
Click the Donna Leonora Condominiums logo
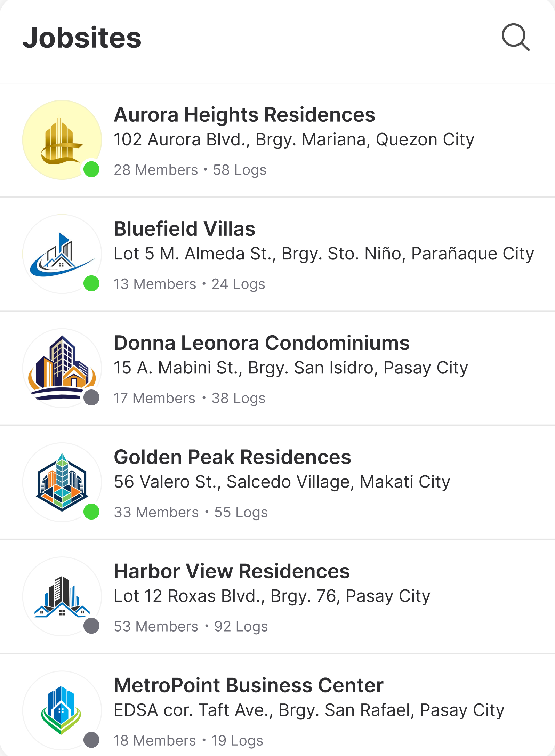coord(62,368)
